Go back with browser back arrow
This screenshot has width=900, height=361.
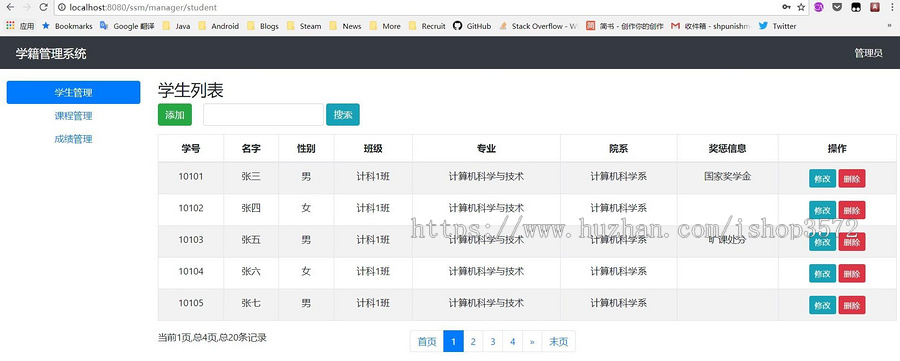point(10,7)
